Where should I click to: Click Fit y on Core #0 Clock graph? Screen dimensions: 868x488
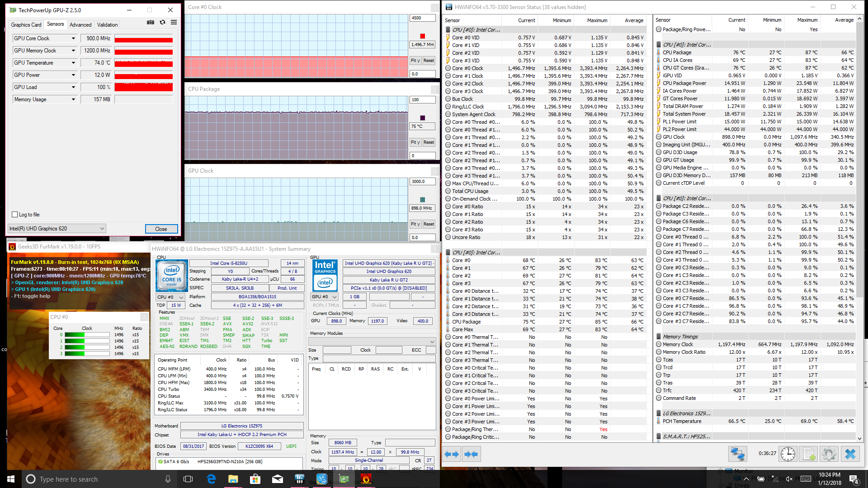[415, 61]
